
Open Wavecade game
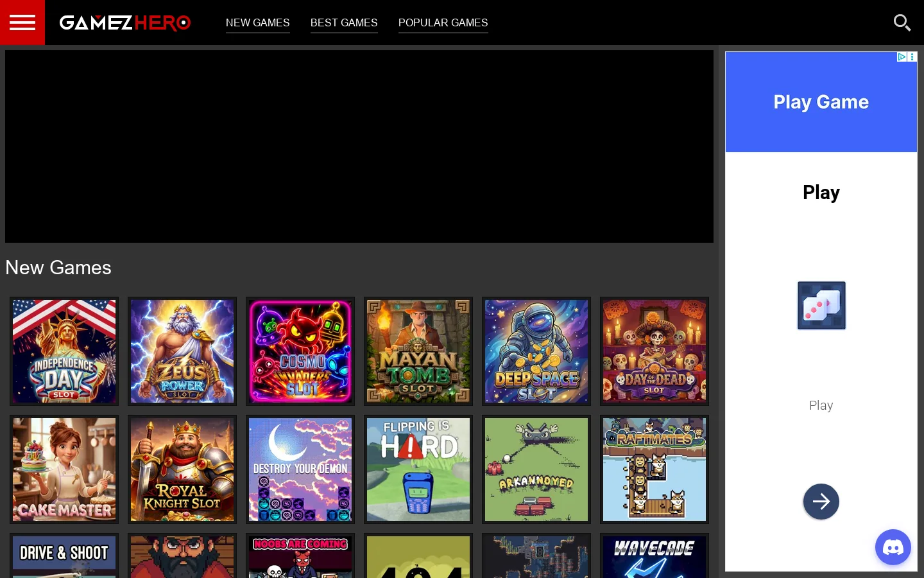pos(654,556)
